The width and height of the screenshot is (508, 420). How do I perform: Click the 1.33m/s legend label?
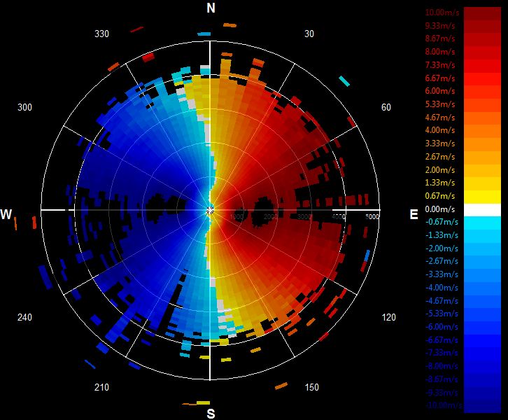[440, 183]
